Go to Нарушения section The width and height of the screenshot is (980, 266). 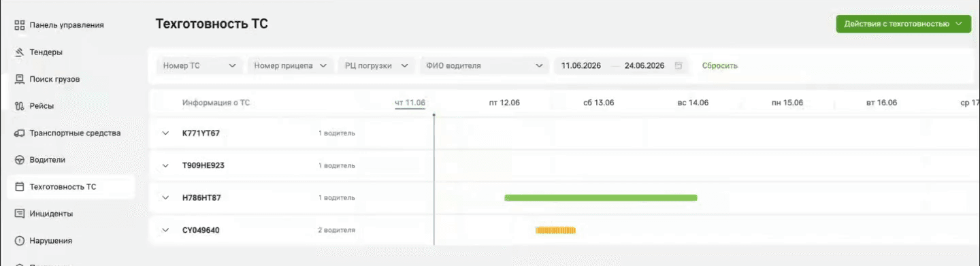click(51, 241)
